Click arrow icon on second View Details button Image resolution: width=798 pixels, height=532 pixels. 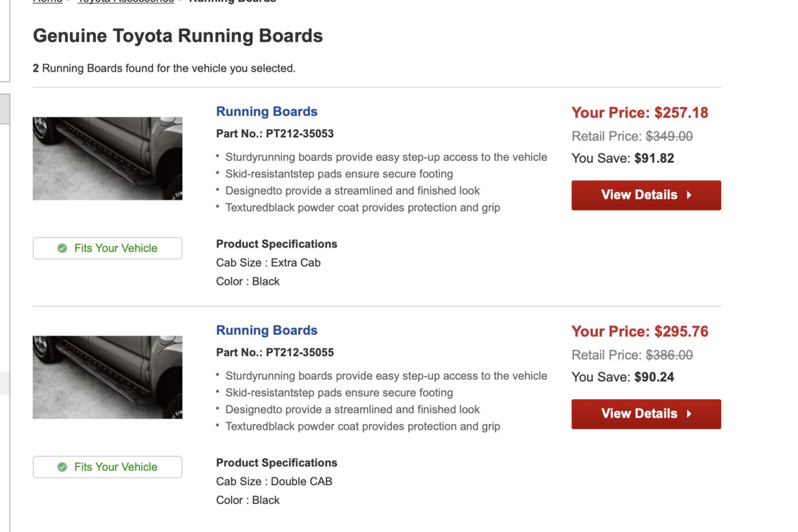689,414
